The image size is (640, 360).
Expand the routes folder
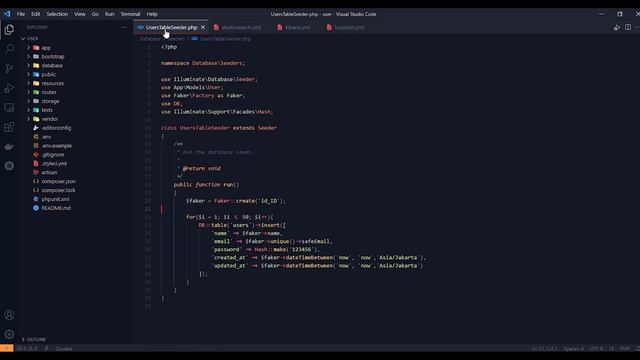49,92
